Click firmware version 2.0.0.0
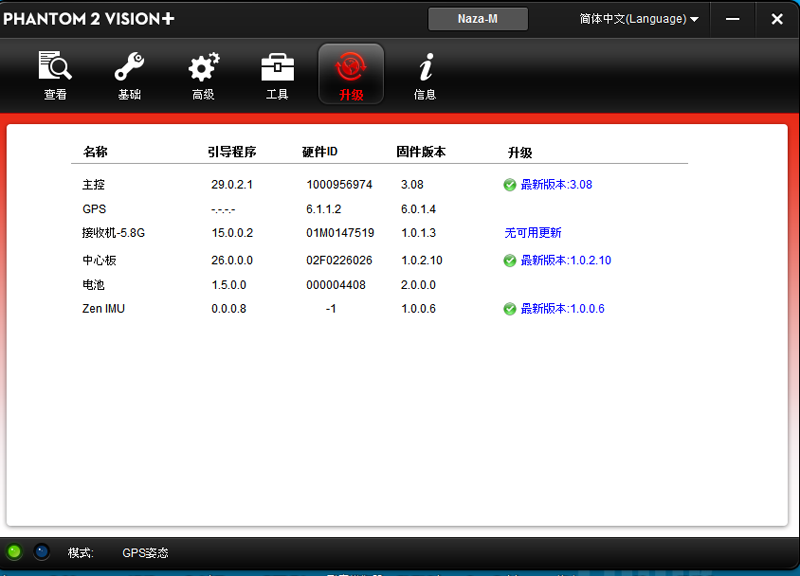 pos(418,285)
